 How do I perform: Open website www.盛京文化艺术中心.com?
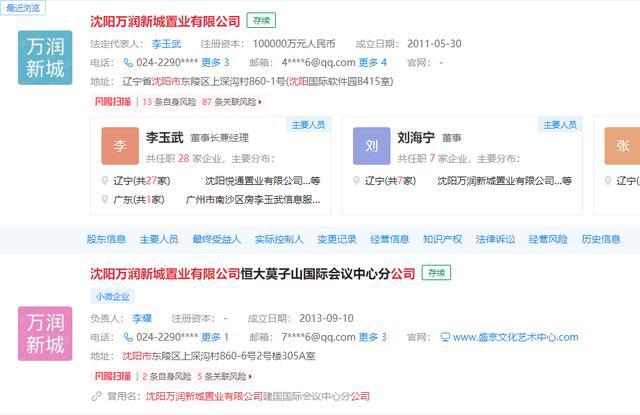click(516, 337)
